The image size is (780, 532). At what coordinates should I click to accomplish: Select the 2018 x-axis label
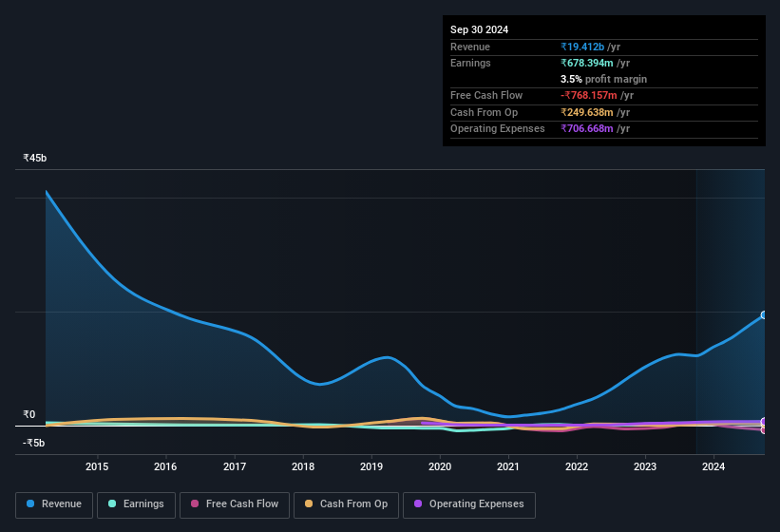coord(303,466)
